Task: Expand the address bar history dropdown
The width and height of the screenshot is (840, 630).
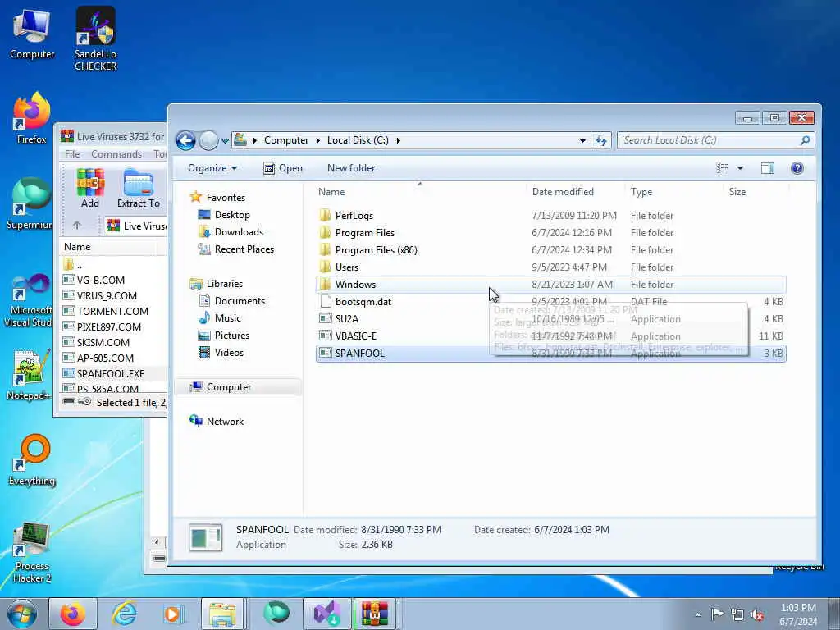Action: [x=582, y=140]
